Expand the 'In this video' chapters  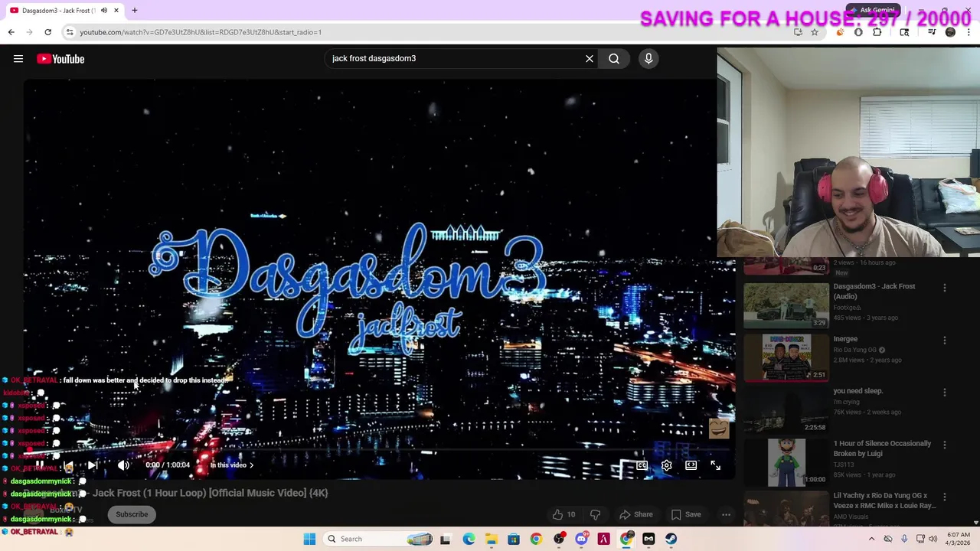pos(231,465)
